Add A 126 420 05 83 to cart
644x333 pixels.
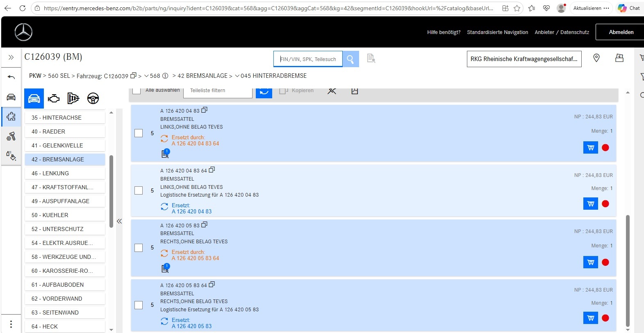click(591, 262)
